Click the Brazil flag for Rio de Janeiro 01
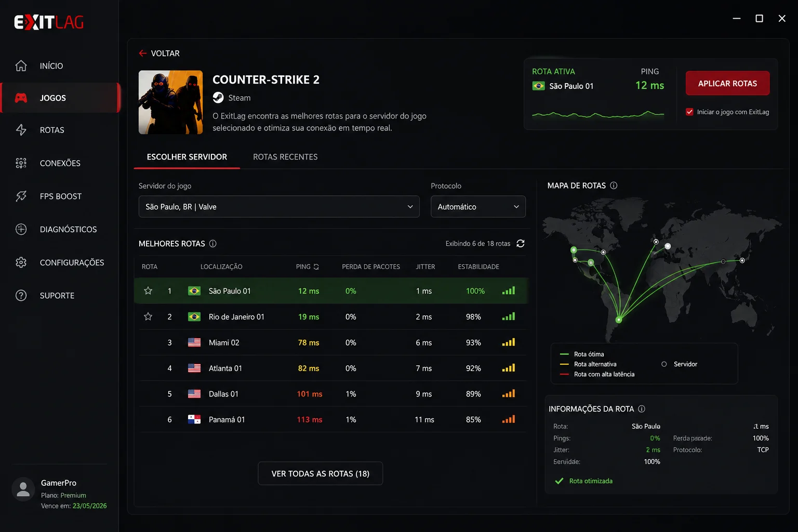The image size is (798, 532). pyautogui.click(x=194, y=316)
